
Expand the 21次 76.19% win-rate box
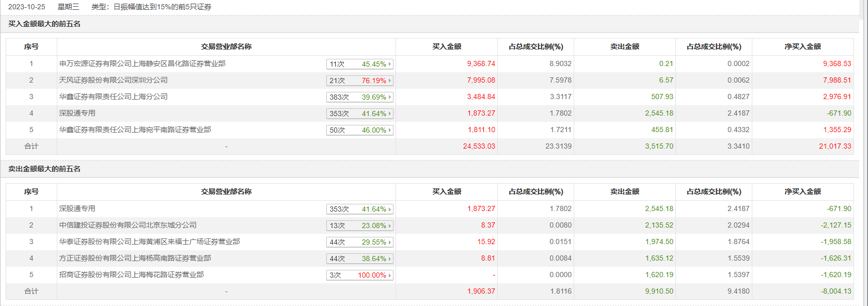point(360,80)
